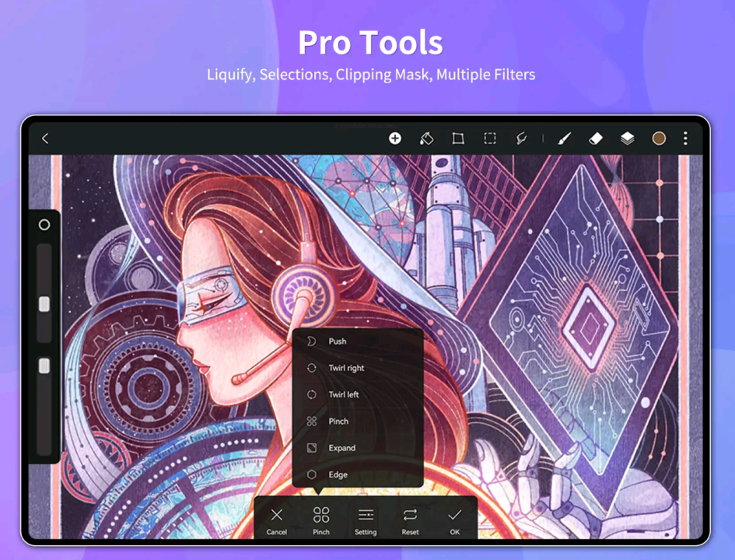735x560 pixels.
Task: Select Pinch in the liquify popup list
Action: pos(358,422)
